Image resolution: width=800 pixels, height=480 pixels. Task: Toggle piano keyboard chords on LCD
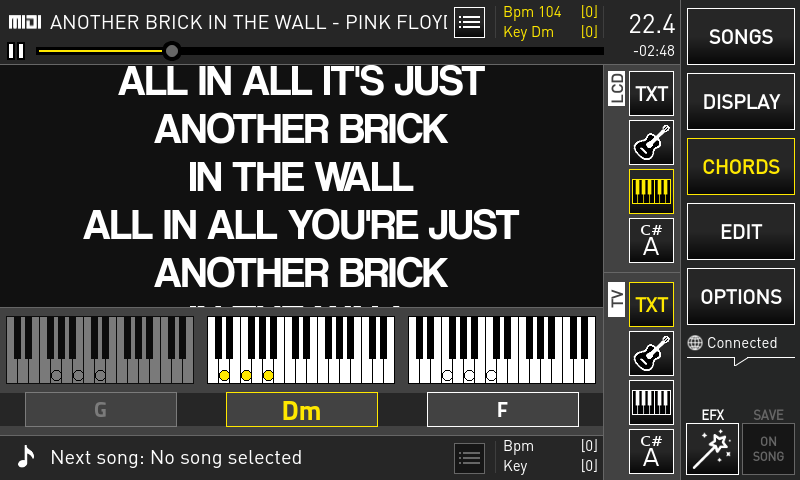click(x=651, y=192)
